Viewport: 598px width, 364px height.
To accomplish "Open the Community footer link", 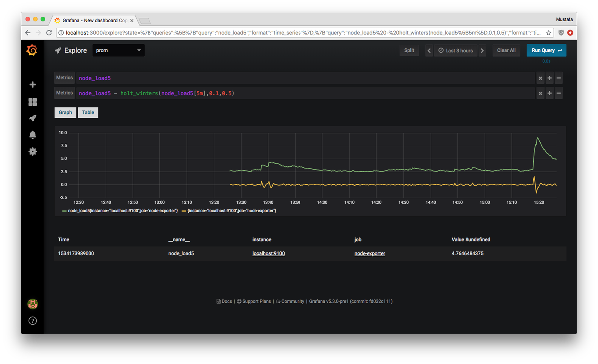I will (290, 301).
